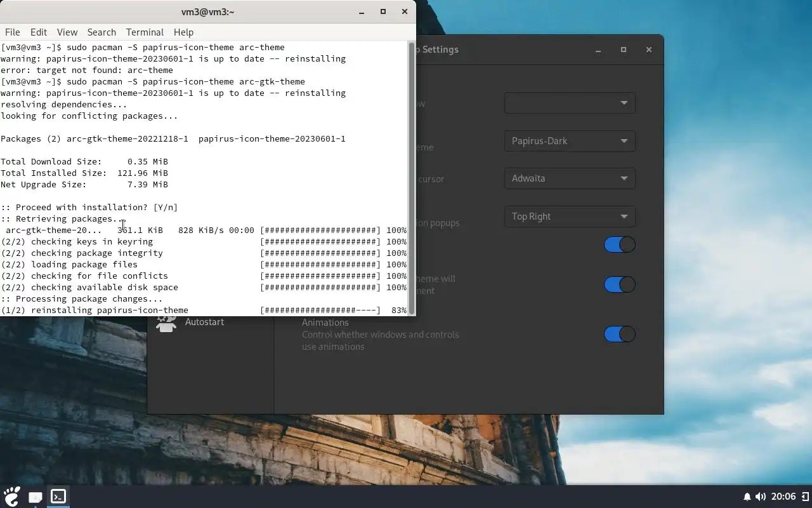Open the session power icon in tray
812x508 pixels.
(x=805, y=497)
